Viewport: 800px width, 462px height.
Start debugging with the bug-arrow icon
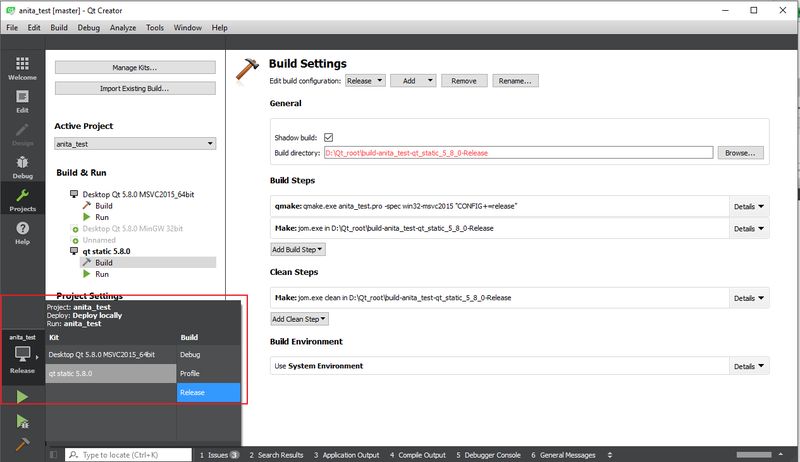point(22,421)
